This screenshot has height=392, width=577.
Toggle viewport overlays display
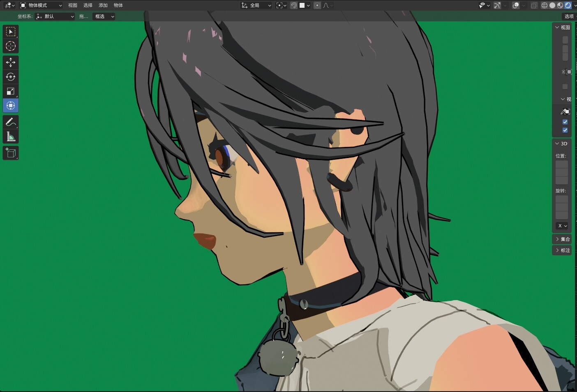click(x=516, y=5)
